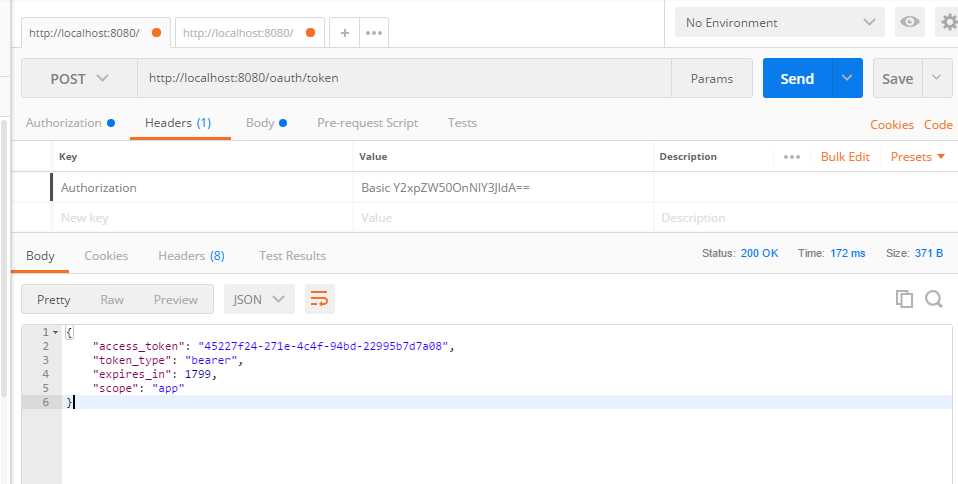Screen dimensions: 958x484
Task: Open the Cookies link at right
Action: pos(891,125)
